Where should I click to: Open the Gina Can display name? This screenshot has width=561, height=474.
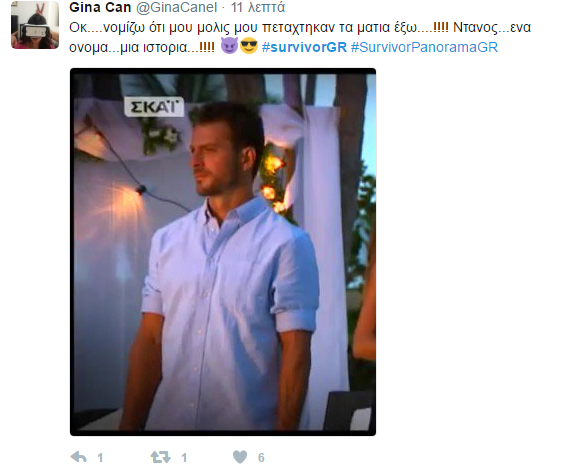100,7
